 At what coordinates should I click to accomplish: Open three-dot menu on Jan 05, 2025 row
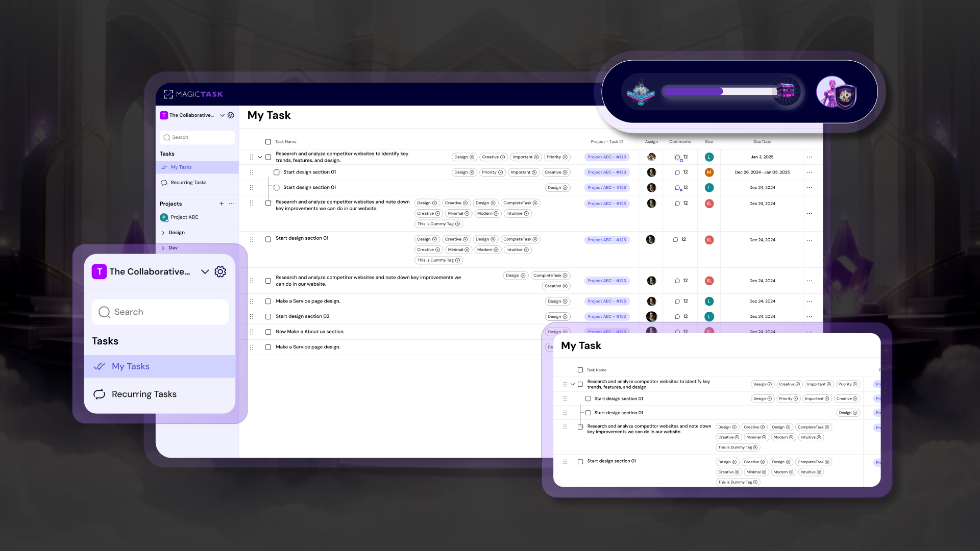click(810, 172)
